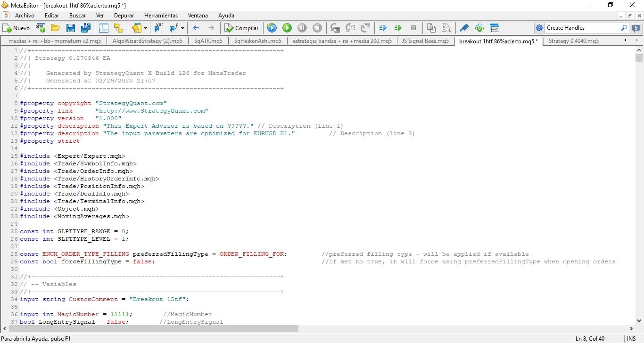
Task: Open the Depurar menu
Action: (x=124, y=16)
